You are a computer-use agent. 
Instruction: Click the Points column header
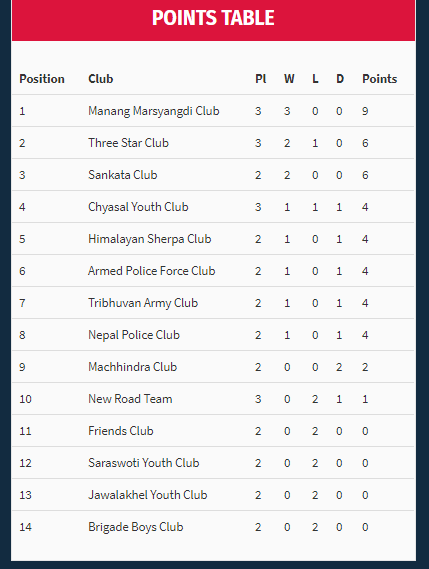pos(380,79)
